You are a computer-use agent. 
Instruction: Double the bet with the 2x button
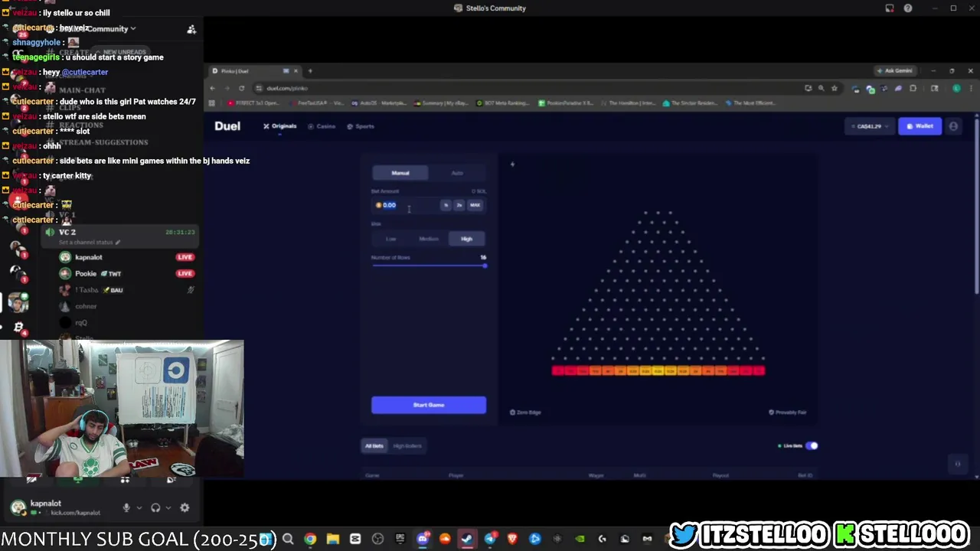[x=459, y=205]
